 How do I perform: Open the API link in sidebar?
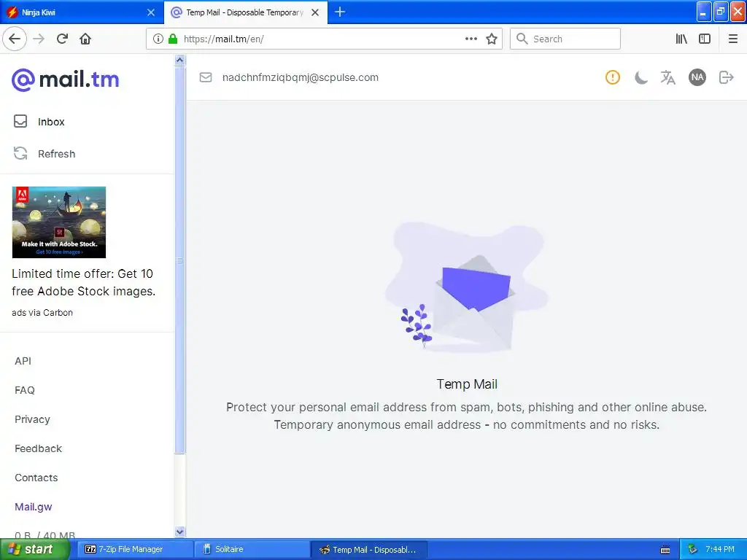(23, 361)
